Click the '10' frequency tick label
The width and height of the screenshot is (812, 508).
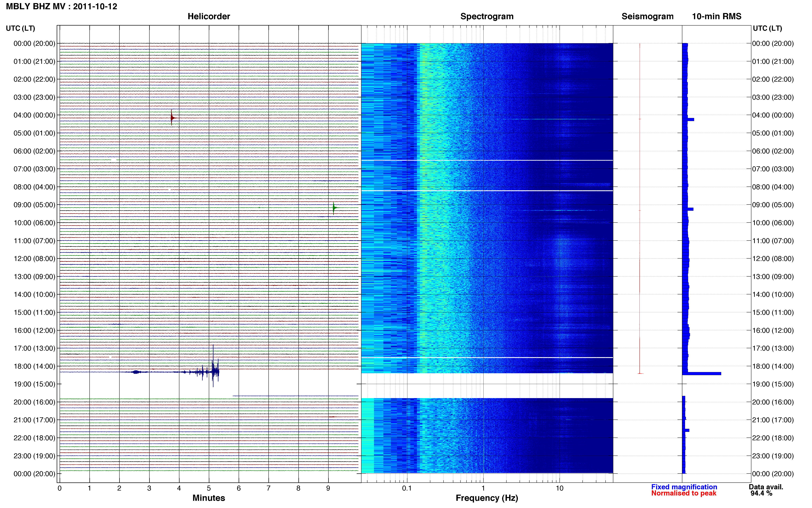coord(559,488)
